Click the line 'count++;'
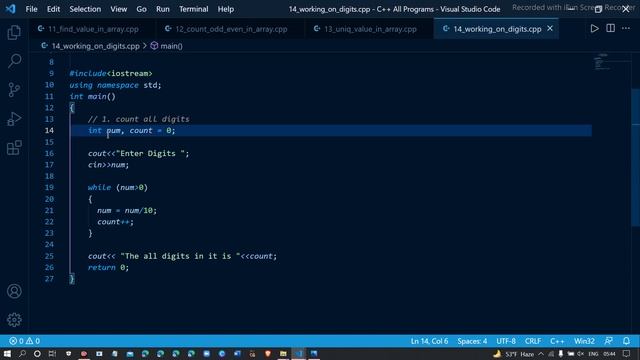Screen dimensions: 640x360 coord(115,222)
